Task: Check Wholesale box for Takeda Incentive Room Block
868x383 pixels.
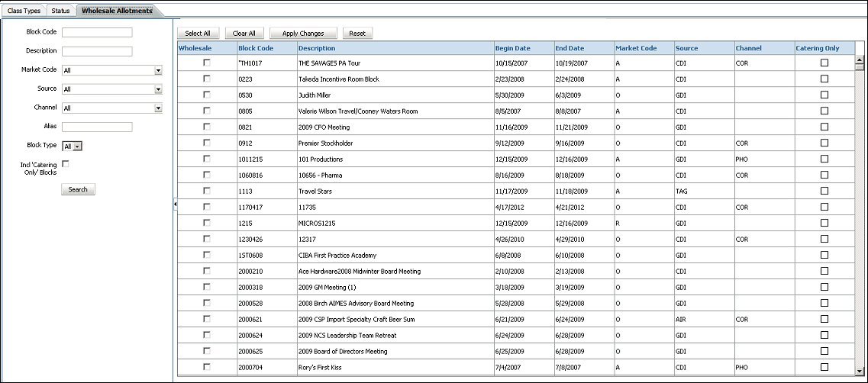Action: pos(206,79)
